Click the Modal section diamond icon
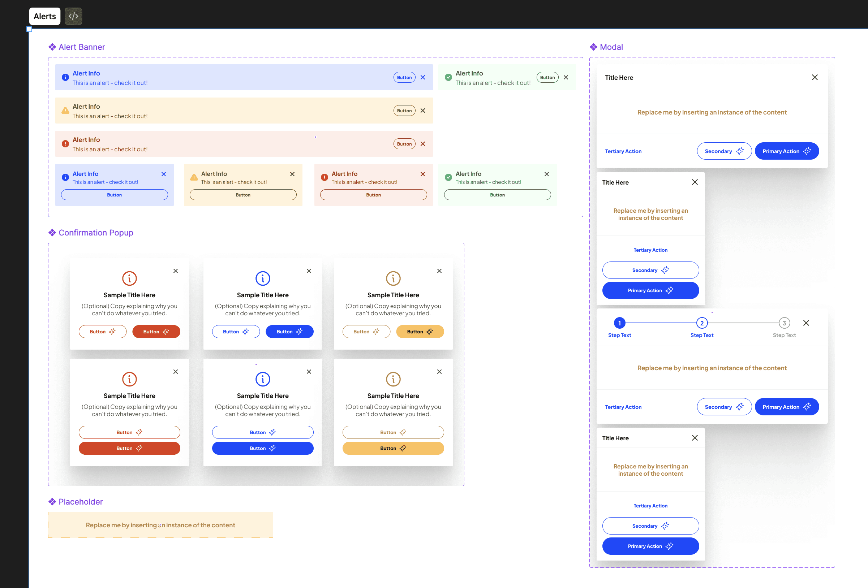Image resolution: width=868 pixels, height=588 pixels. (x=593, y=47)
